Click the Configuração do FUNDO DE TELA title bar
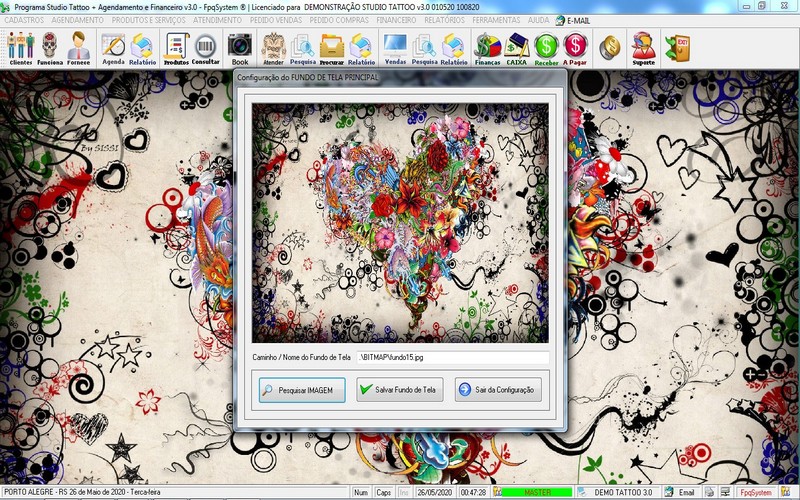This screenshot has width=800, height=500. pos(400,78)
